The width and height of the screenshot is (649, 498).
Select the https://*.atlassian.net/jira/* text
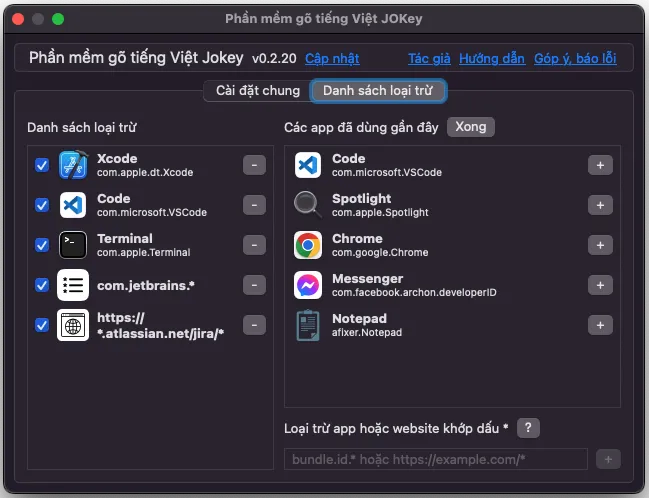pos(160,325)
